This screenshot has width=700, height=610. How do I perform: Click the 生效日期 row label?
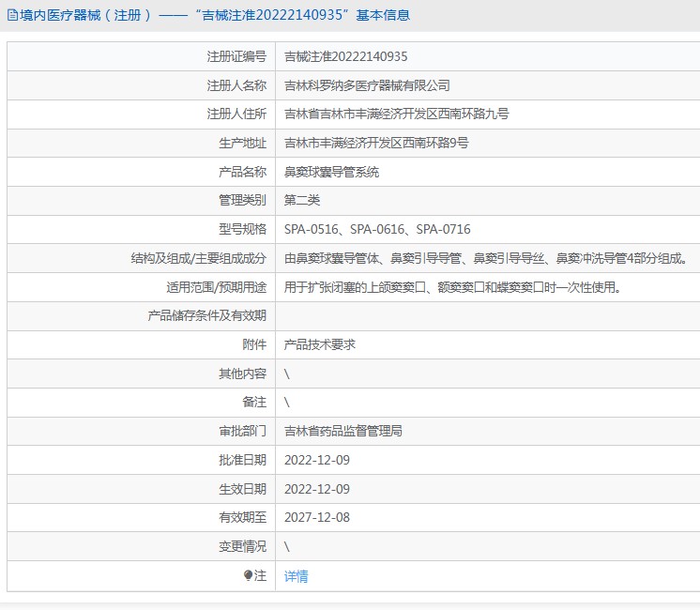tap(242, 489)
